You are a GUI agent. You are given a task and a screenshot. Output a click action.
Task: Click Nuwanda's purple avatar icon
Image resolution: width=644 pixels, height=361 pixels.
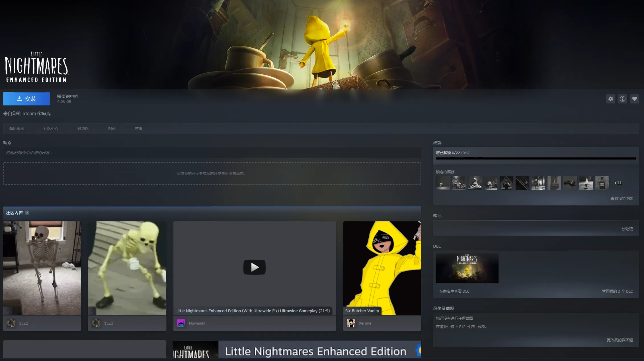pos(181,323)
